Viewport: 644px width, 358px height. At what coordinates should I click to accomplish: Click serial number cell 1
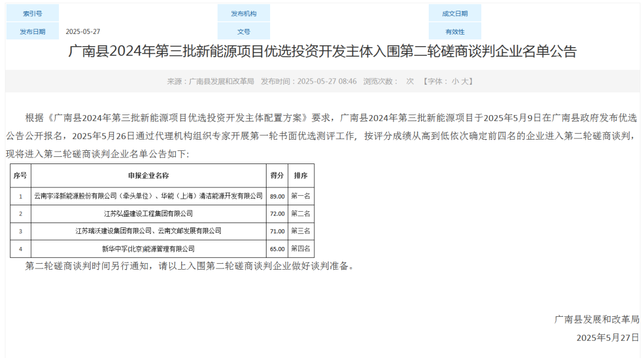click(20, 196)
